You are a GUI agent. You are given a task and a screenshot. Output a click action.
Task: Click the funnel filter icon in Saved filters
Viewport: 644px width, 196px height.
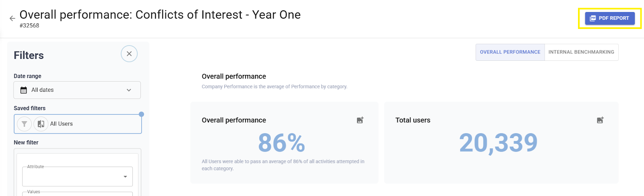click(x=25, y=124)
